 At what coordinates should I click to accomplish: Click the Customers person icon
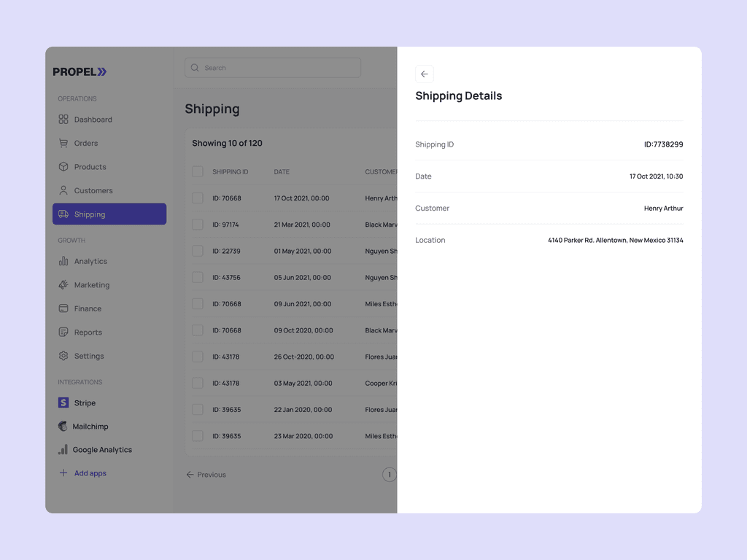point(63,190)
